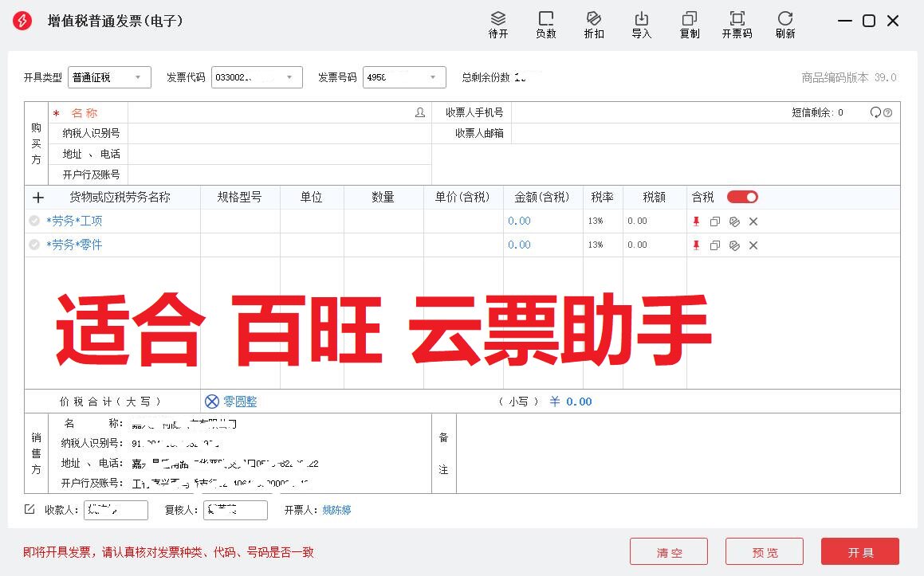The image size is (924, 576).
Task: Click the 负数 negative invoice tool
Action: [545, 25]
